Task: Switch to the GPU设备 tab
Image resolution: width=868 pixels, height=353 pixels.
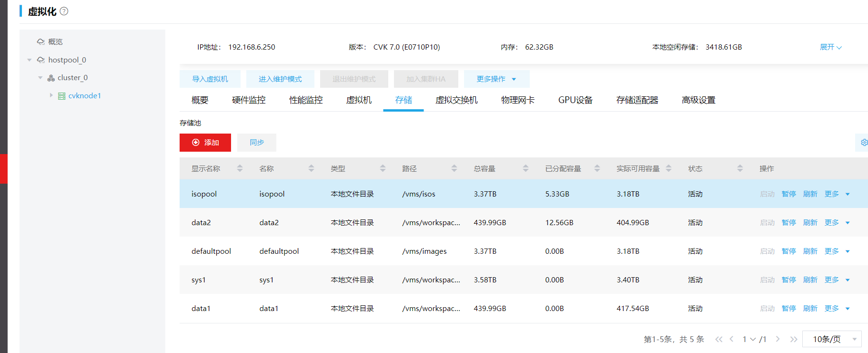Action: [575, 100]
